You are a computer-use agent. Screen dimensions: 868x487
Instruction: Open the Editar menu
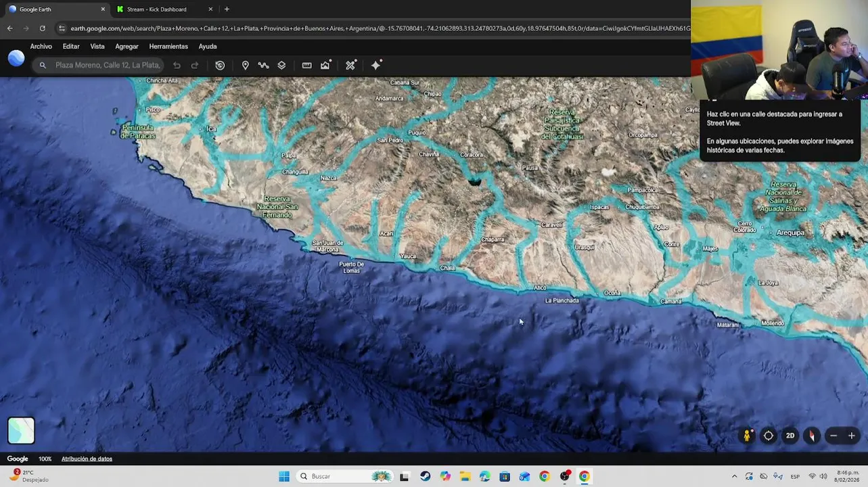(x=71, y=47)
